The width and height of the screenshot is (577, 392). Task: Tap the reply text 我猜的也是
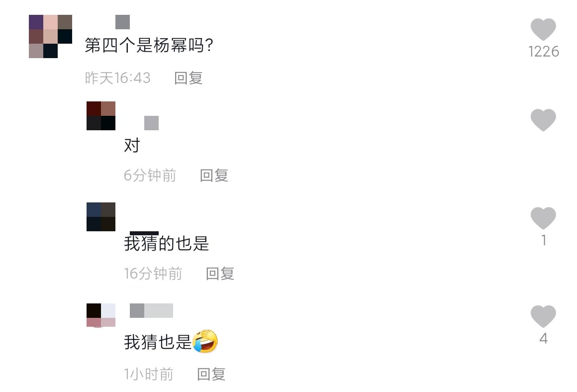click(166, 243)
